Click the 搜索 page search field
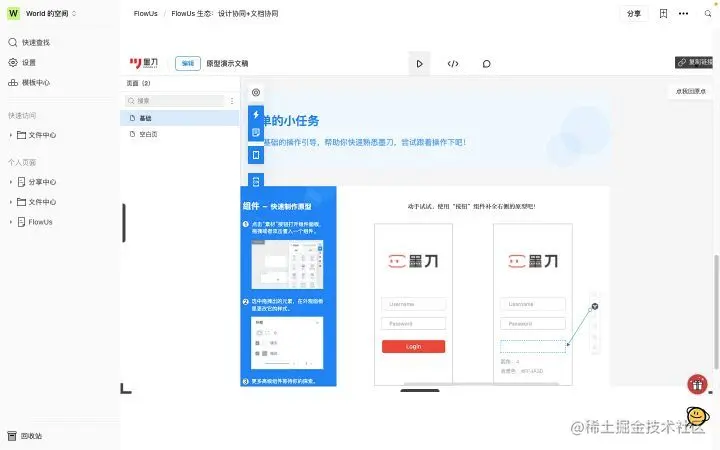720x450 pixels. point(174,101)
